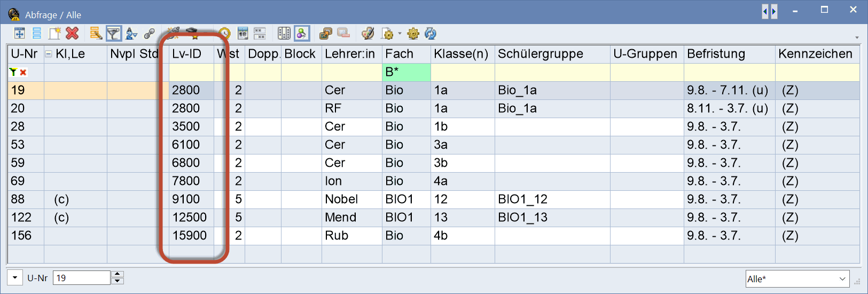Open the Alle* dropdown
868x294 pixels.
pyautogui.click(x=797, y=279)
